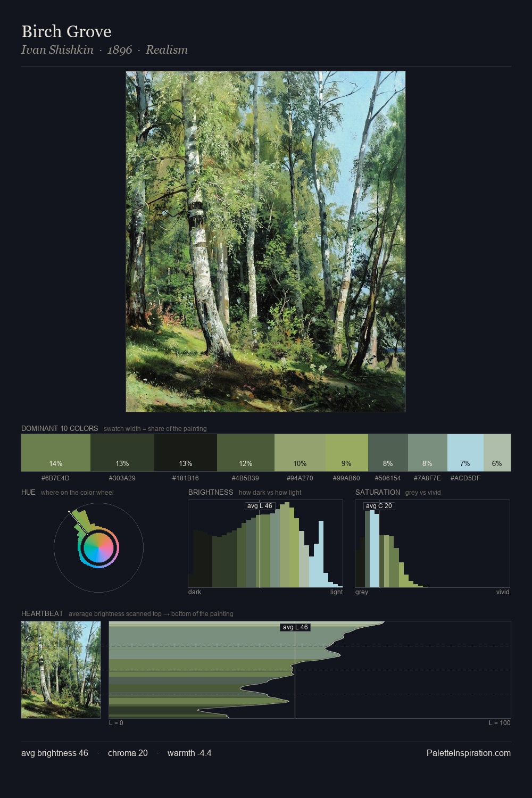Click the 6% pale grey-green swatch
Image resolution: width=532 pixels, height=798 pixels.
pos(497,453)
